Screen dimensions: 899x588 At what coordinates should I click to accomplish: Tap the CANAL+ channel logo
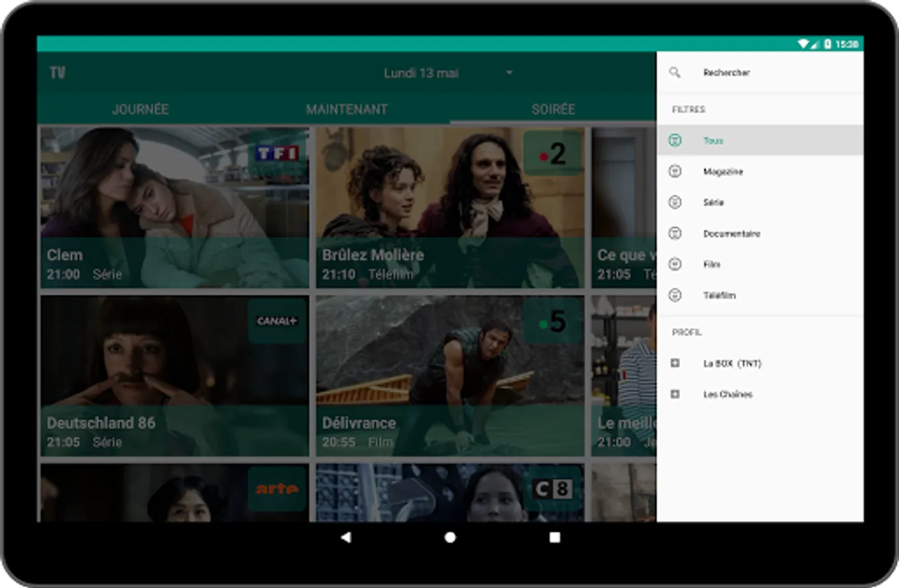277,321
